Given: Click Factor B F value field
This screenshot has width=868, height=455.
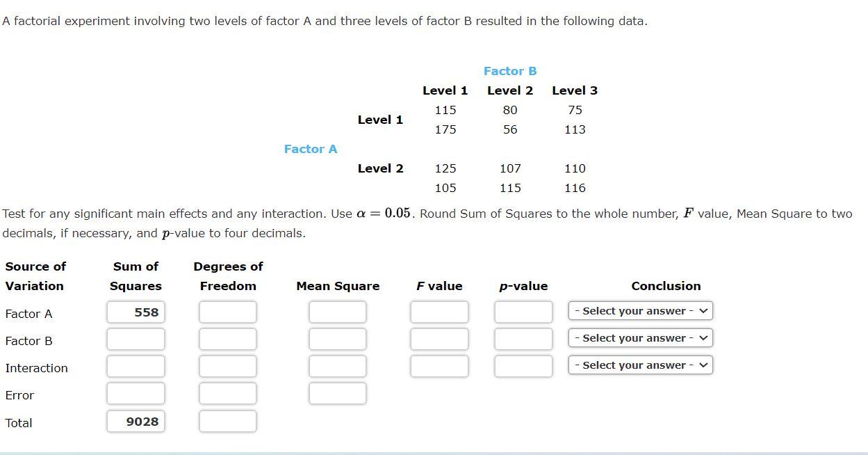Looking at the screenshot, I should tap(439, 339).
